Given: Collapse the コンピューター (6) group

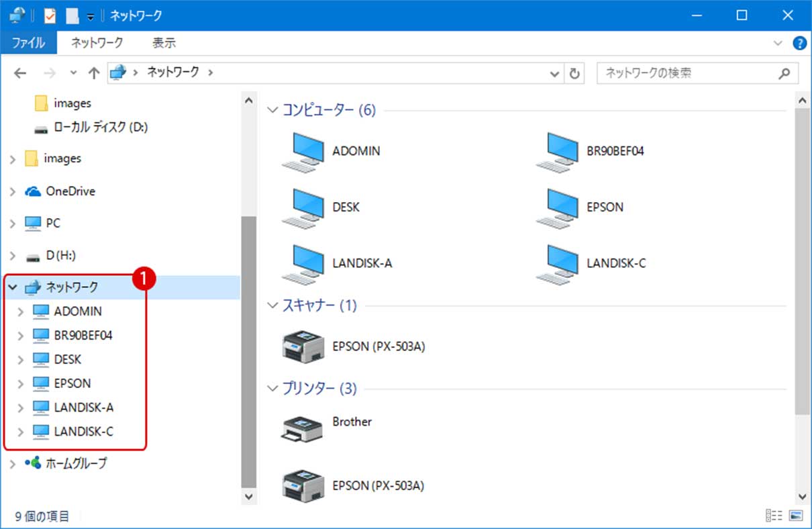Looking at the screenshot, I should 272,110.
